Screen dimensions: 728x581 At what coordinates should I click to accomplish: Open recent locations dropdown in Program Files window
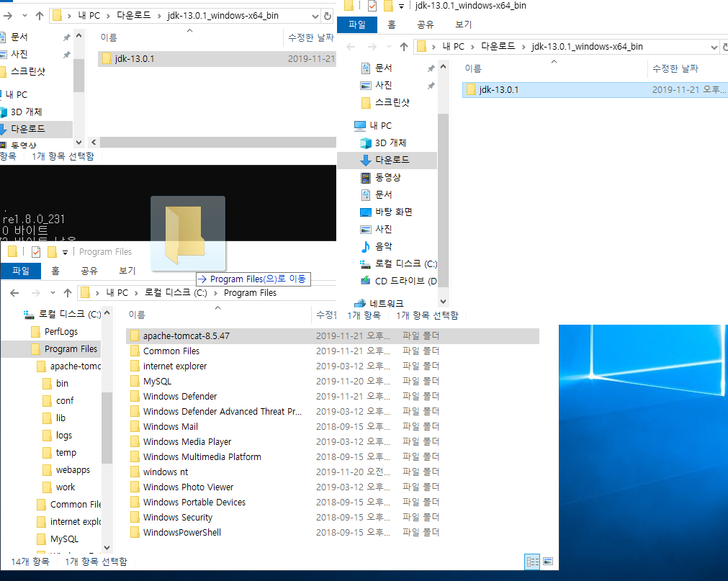pos(53,293)
